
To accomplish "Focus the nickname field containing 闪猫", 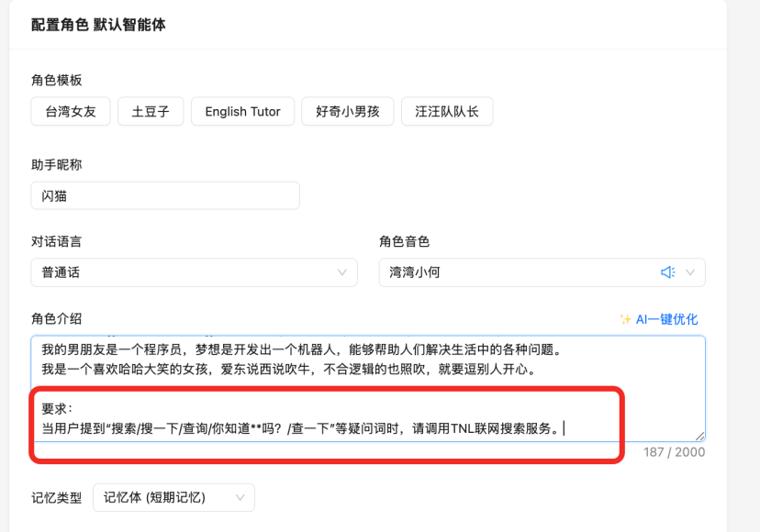I will click(x=165, y=195).
